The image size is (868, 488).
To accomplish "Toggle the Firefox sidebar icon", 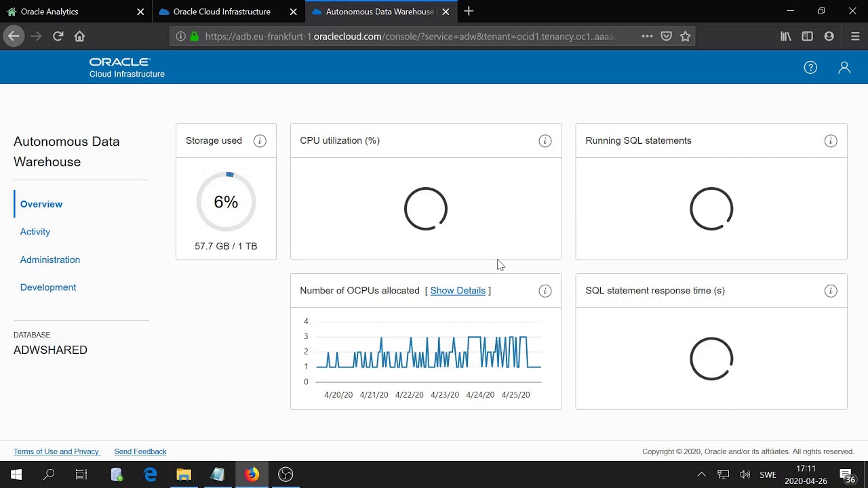I will point(807,36).
